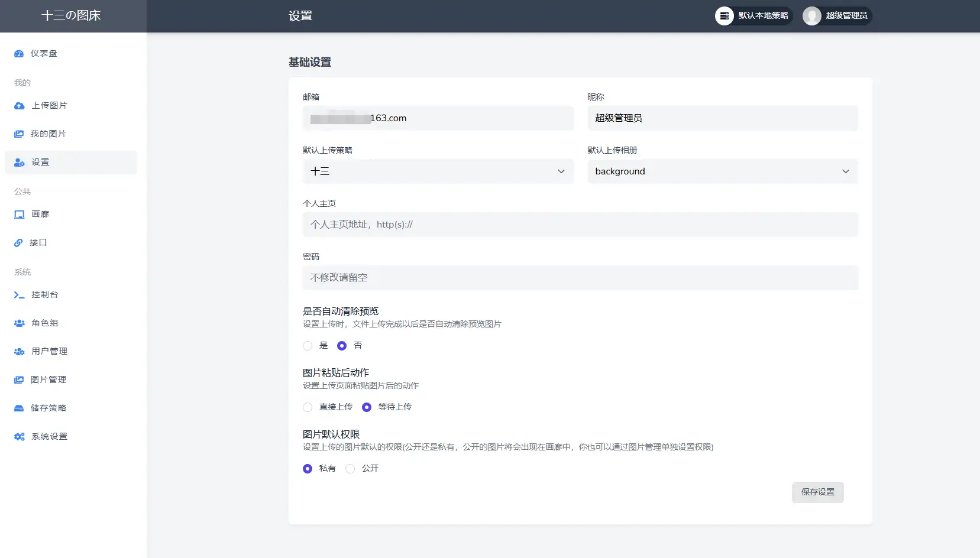Click the 超级管理员 avatar image
Image resolution: width=980 pixels, height=558 pixels.
[810, 16]
